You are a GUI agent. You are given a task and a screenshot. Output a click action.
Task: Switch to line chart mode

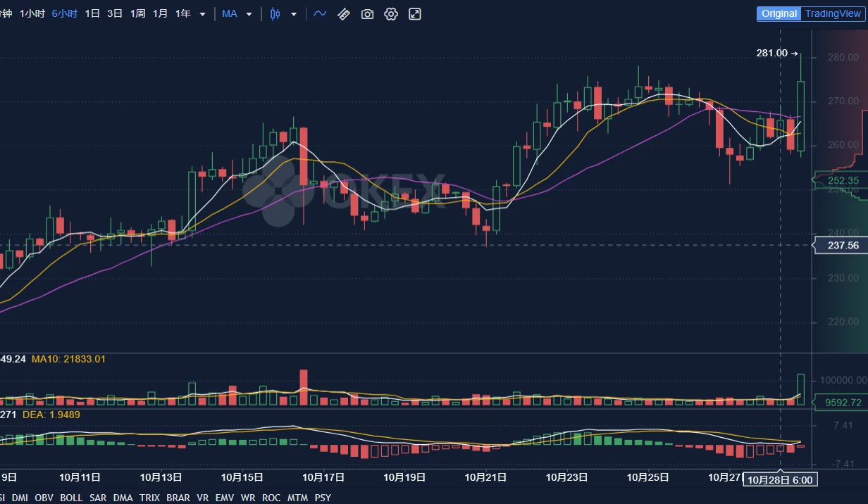point(319,13)
